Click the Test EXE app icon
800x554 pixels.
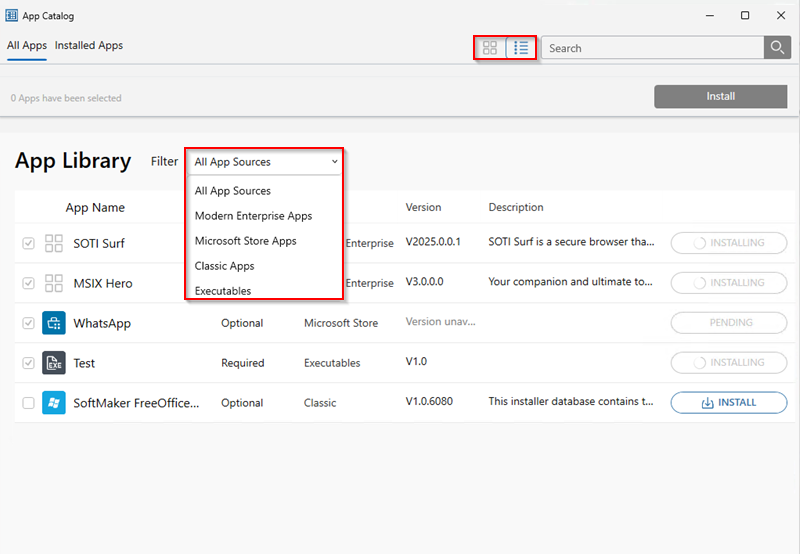click(x=54, y=363)
